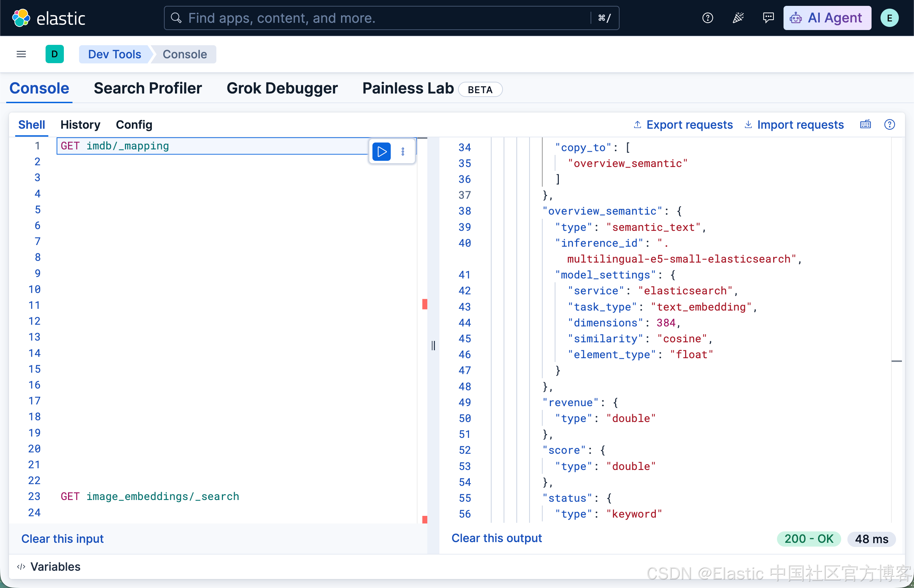
Task: Click the Console breadcrumb
Action: [x=185, y=54]
